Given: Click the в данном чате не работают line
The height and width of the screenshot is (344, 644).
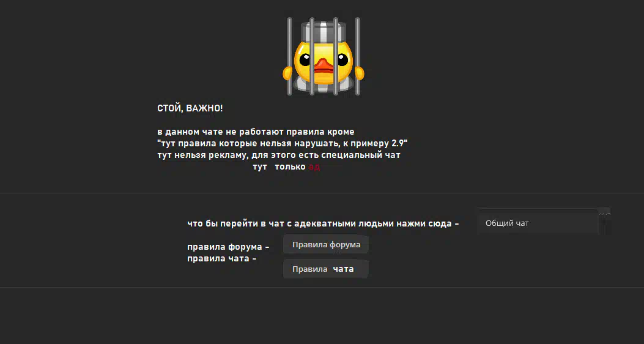Looking at the screenshot, I should (x=256, y=132).
